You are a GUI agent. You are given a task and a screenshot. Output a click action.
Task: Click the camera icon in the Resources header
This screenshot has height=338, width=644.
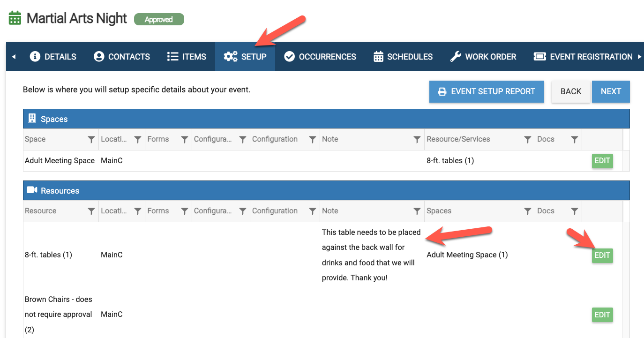32,190
